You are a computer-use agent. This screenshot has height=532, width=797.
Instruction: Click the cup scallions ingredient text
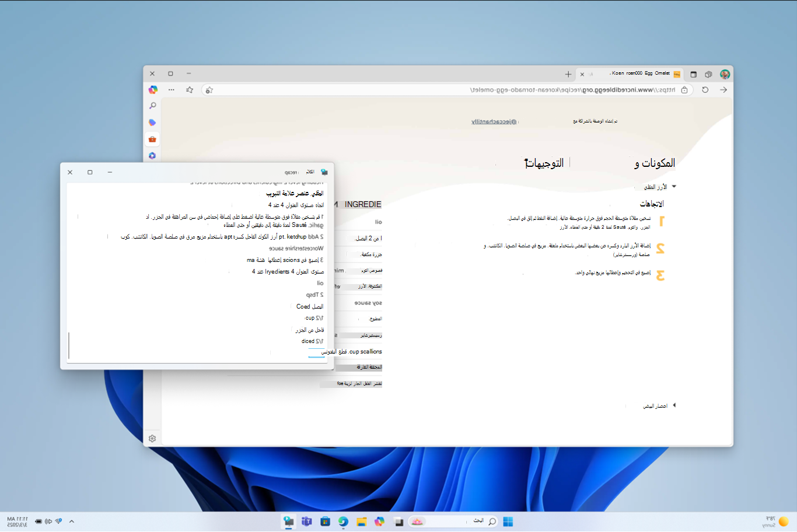tap(365, 352)
